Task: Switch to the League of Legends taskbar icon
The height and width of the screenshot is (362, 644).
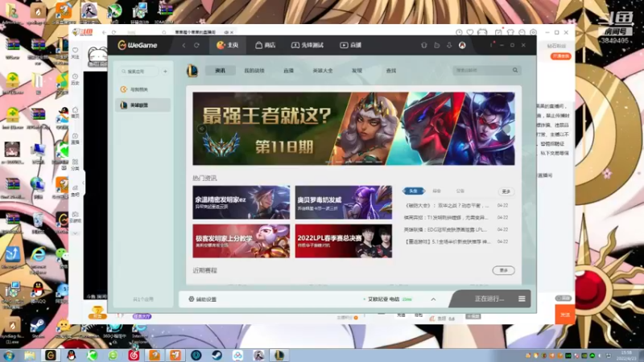Action: (279, 355)
